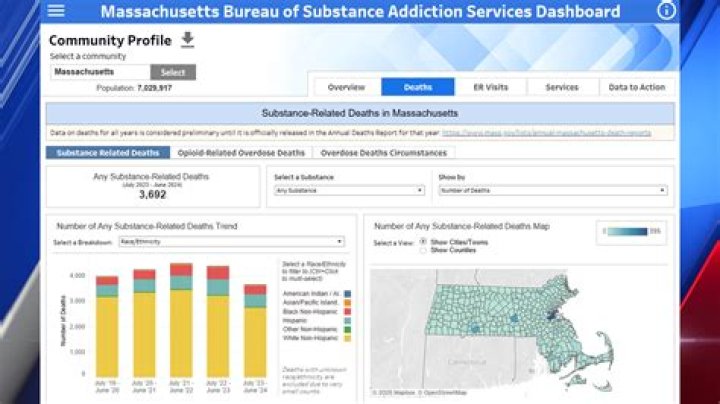The height and width of the screenshot is (404, 720).
Task: Click the population 7,029,917 value
Action: tap(155, 88)
